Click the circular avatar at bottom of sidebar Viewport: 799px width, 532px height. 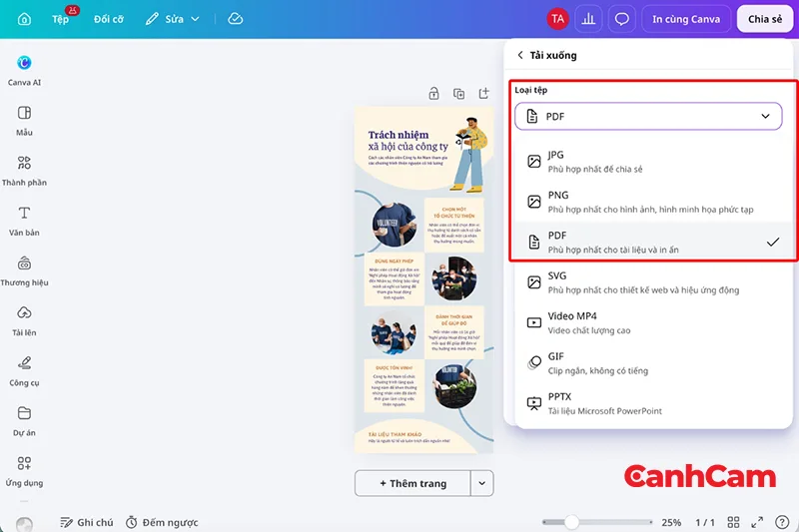(x=24, y=523)
